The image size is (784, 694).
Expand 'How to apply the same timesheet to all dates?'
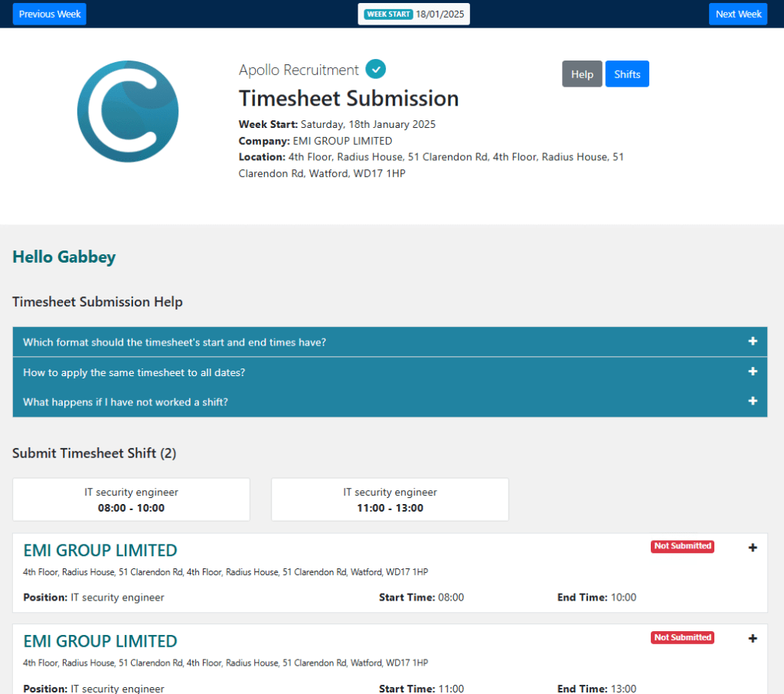(390, 372)
